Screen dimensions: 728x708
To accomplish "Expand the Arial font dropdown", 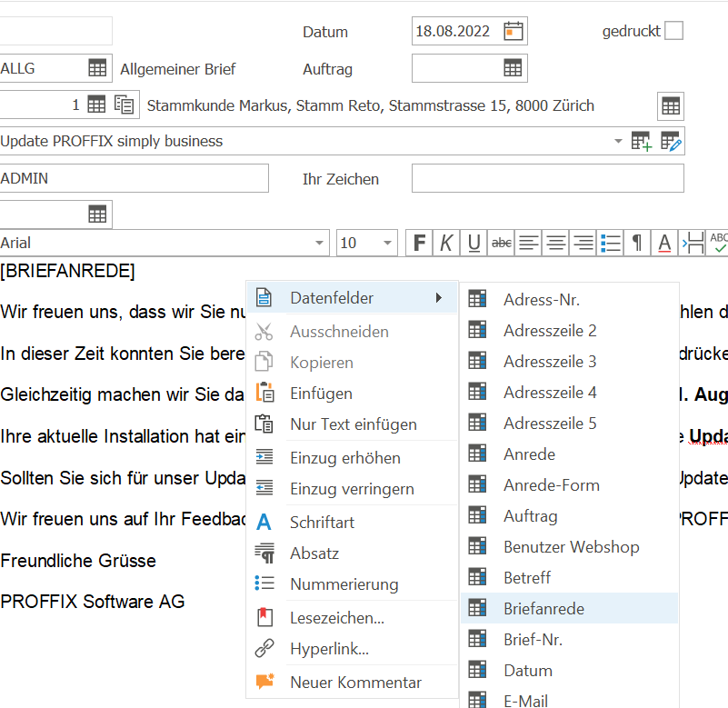I will (x=319, y=243).
